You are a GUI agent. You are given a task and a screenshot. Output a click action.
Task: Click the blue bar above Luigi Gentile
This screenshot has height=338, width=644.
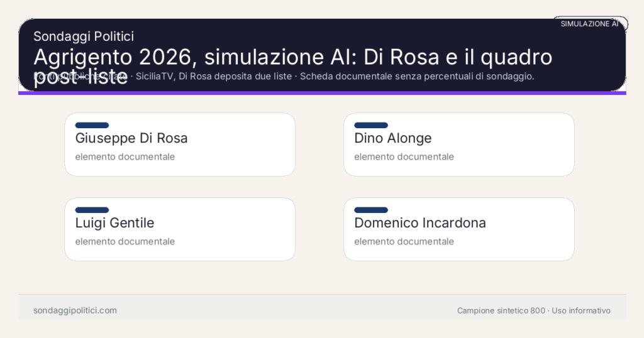92,210
